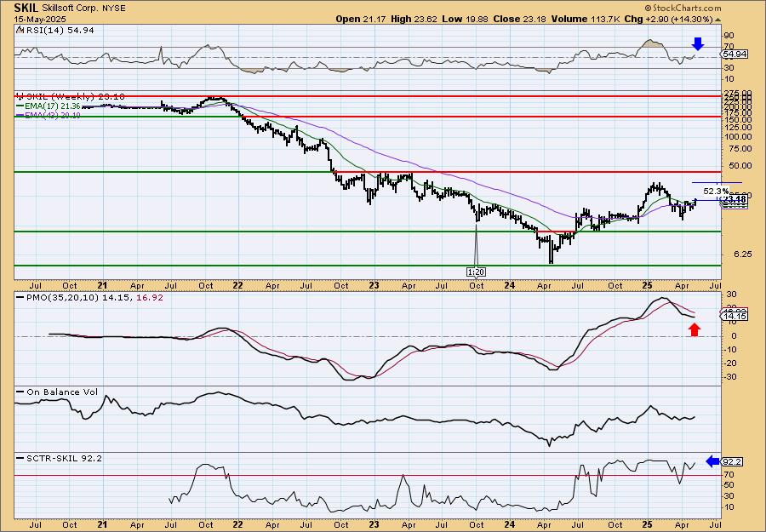
Task: Click the Chg +2.90 (+14.30%) figure
Action: [672, 19]
